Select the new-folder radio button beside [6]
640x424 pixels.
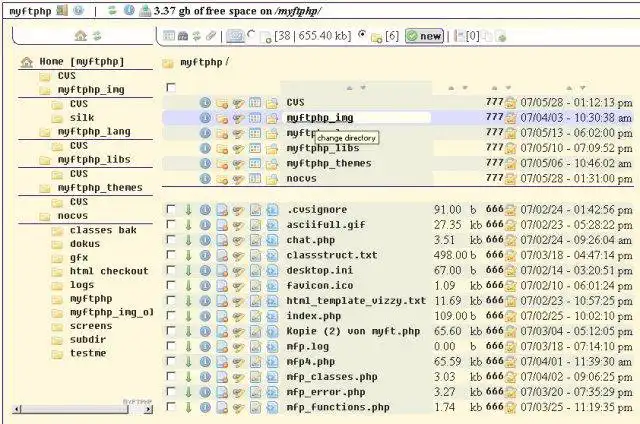pos(362,35)
